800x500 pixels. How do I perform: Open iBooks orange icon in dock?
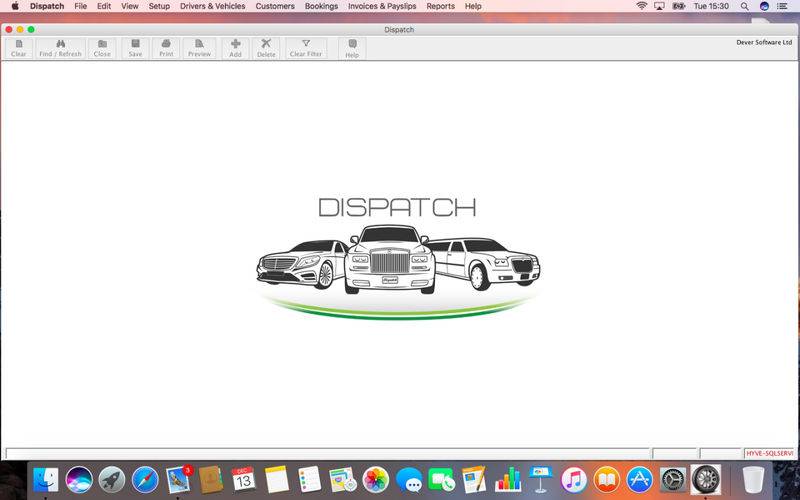coord(607,480)
